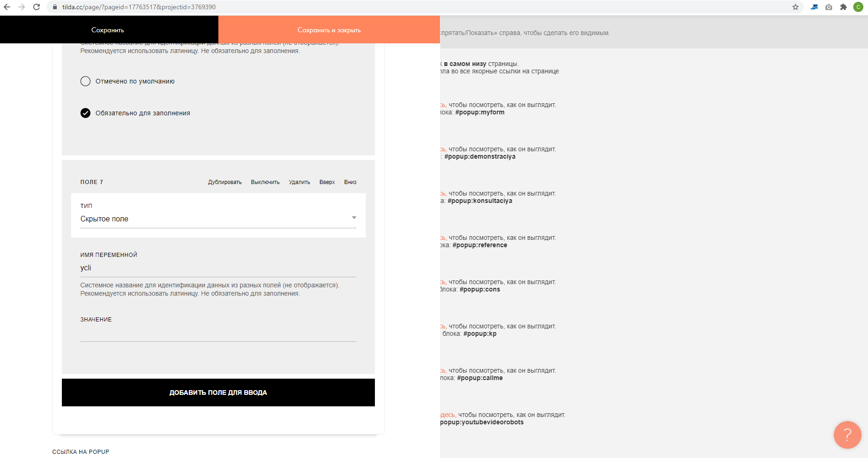Click 'Дублировать' for Поле 7

[225, 182]
